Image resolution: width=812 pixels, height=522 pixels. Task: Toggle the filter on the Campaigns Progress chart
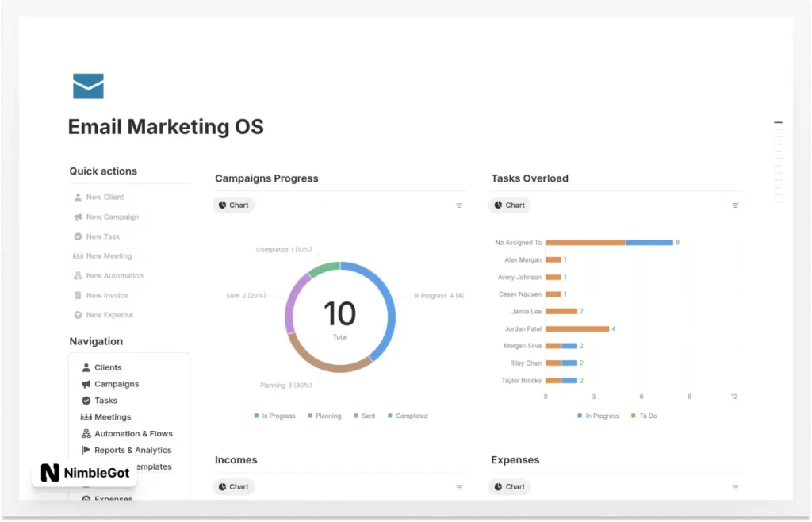click(458, 205)
